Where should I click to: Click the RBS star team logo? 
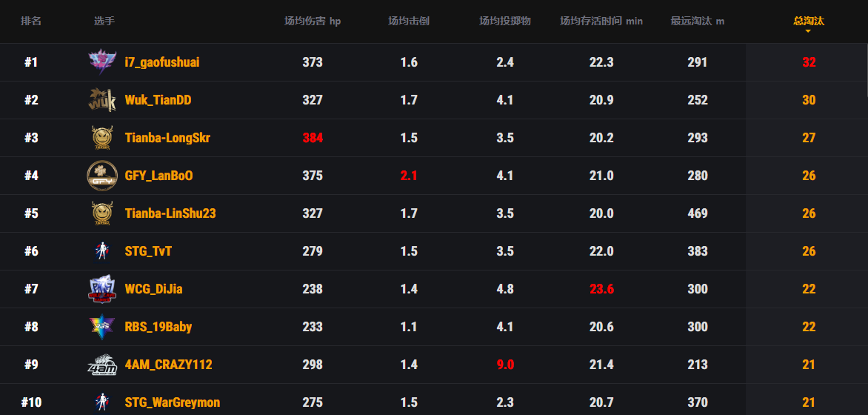(102, 327)
